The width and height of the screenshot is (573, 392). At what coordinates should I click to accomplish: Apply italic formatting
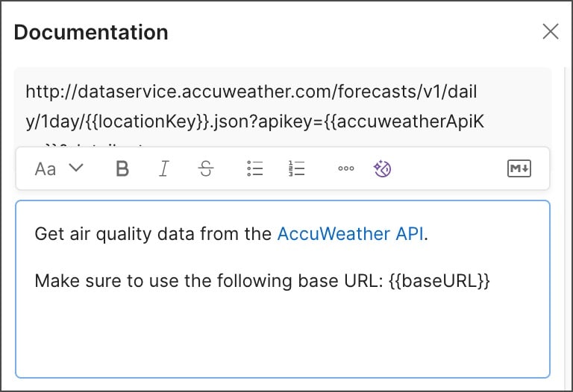(164, 168)
